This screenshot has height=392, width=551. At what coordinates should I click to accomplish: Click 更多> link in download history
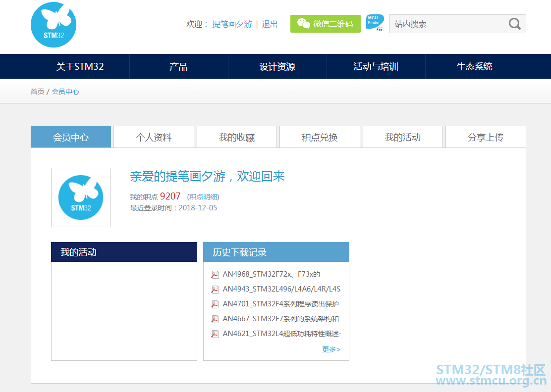[x=331, y=349]
